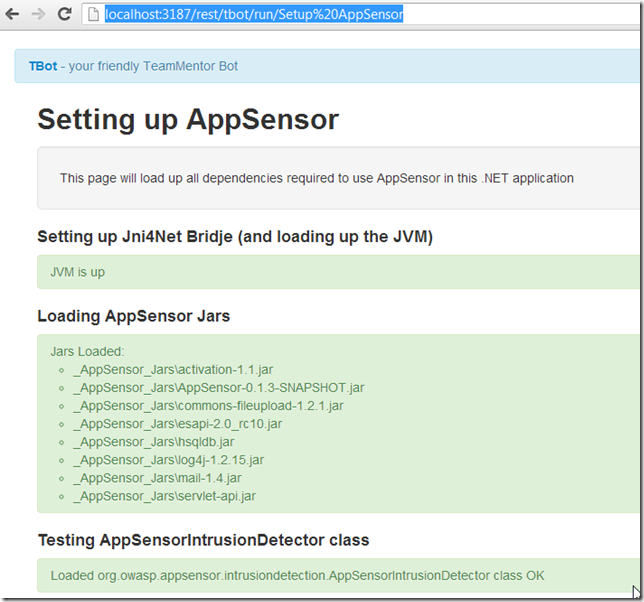Click the page icon in the address bar
Screen dimensions: 644x602
click(94, 14)
